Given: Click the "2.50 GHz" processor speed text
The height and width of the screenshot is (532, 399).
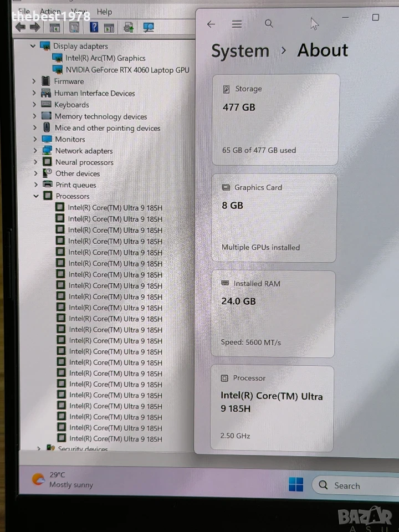Looking at the screenshot, I should click(235, 436).
